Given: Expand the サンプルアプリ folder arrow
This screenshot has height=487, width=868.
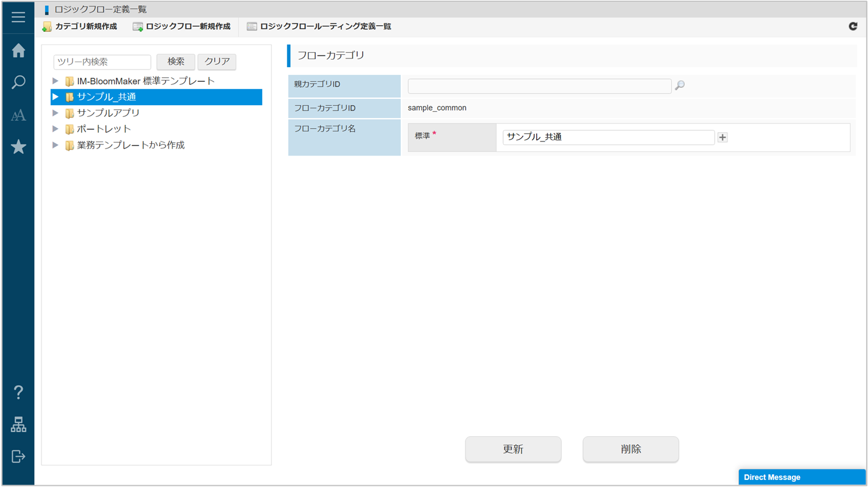Looking at the screenshot, I should (x=56, y=113).
